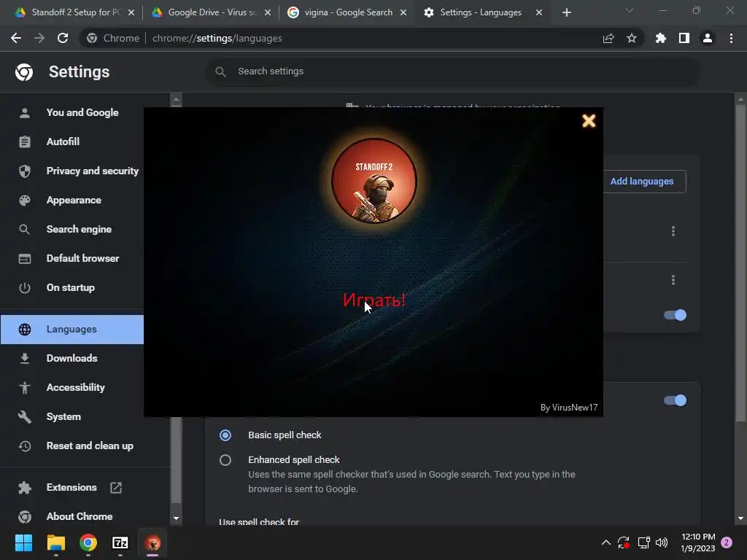Click the address bar URL
This screenshot has height=560, width=747.
click(217, 38)
